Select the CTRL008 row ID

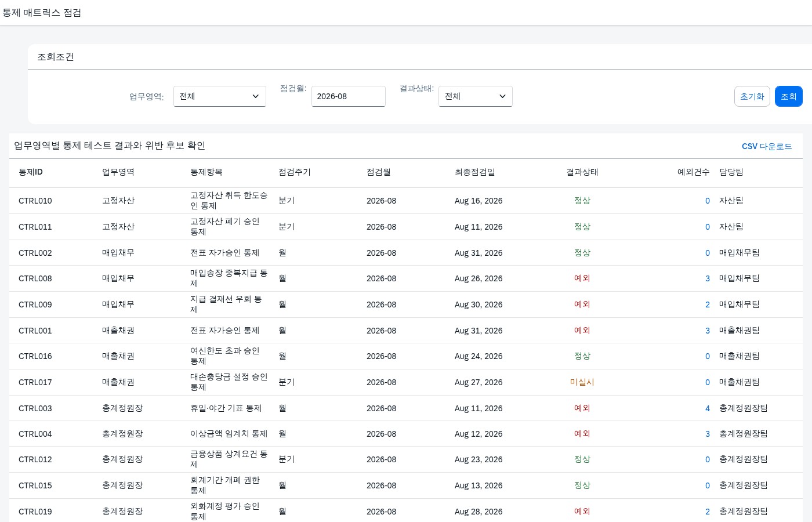35,278
